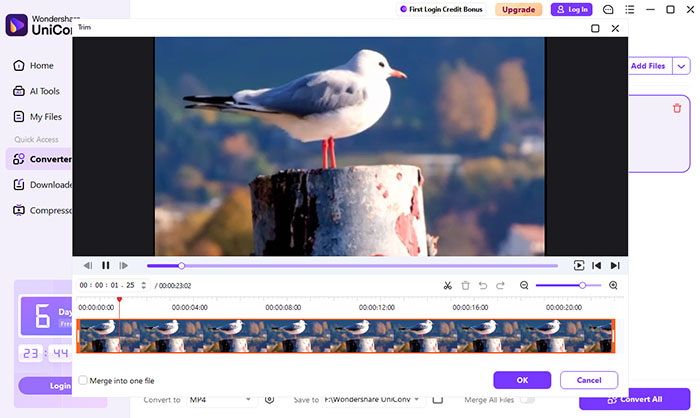Delete the file with red trash icon
Screen dimensions: 700x418
point(677,108)
